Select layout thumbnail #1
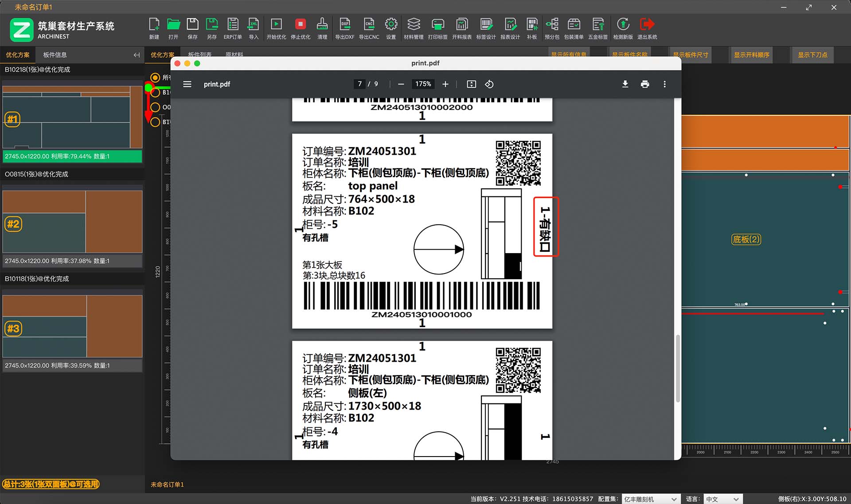 pos(72,117)
